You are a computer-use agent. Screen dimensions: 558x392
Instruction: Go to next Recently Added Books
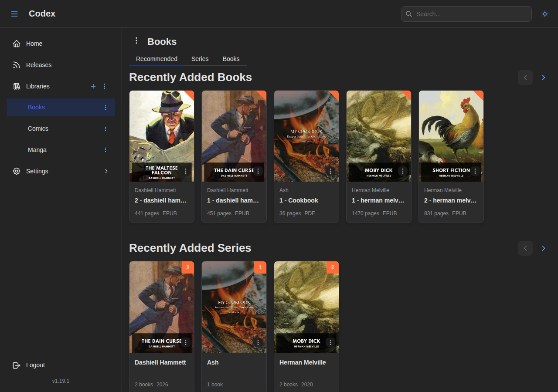tap(543, 78)
